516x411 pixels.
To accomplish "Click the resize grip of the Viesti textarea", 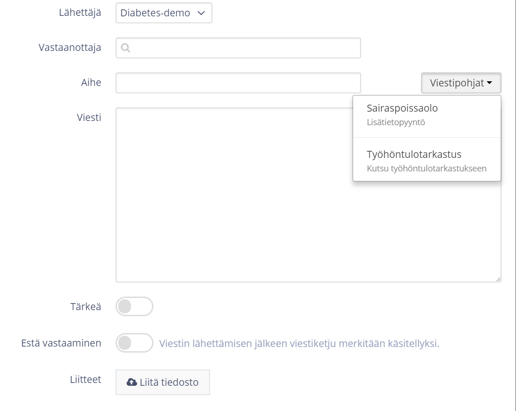I will (x=498, y=279).
